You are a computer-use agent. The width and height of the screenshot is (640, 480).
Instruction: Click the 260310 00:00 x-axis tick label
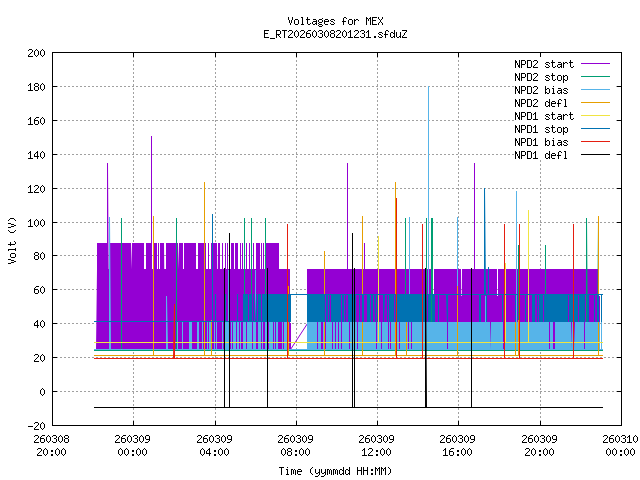pos(619,444)
